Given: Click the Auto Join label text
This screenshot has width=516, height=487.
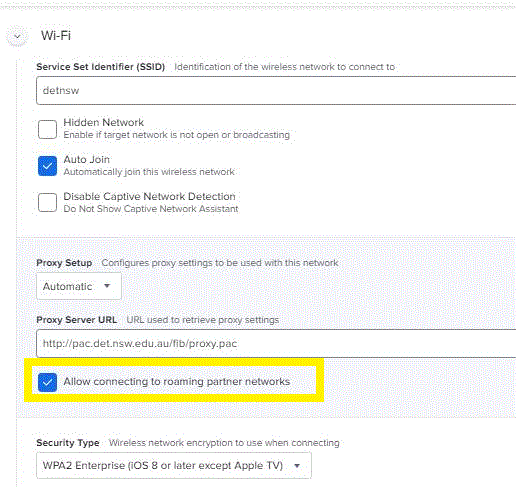Looking at the screenshot, I should pyautogui.click(x=87, y=159).
